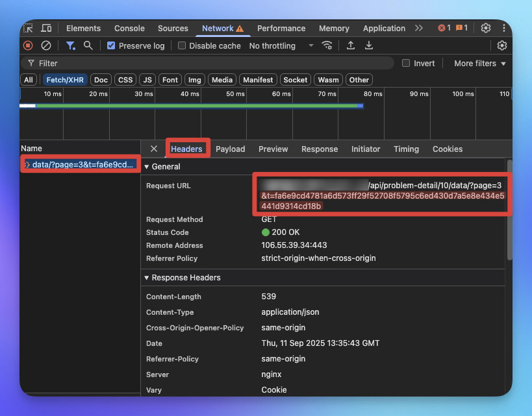Open the DevTools three-dot menu

(x=504, y=28)
